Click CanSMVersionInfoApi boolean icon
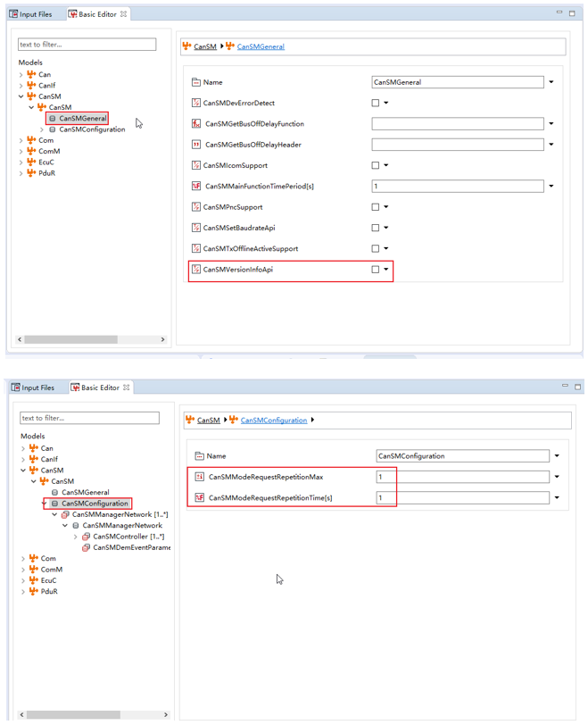The height and width of the screenshot is (725, 588). click(196, 269)
